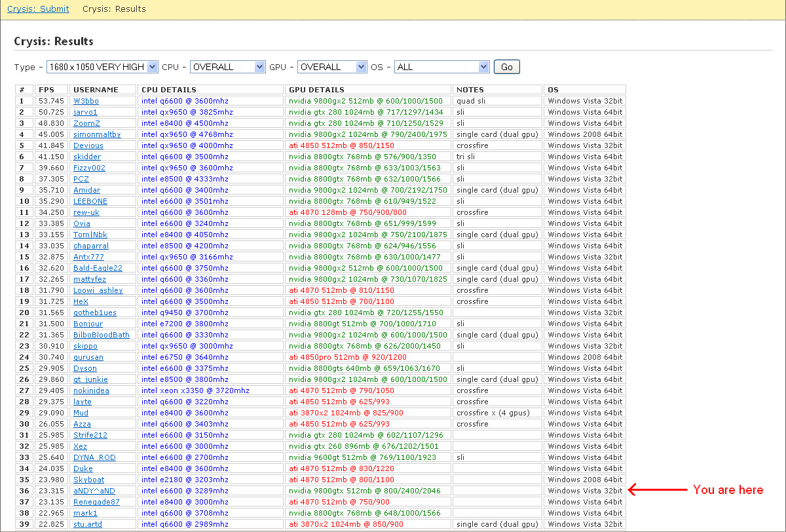Open the Antx777 username link
The height and width of the screenshot is (532, 786).
pos(88,257)
